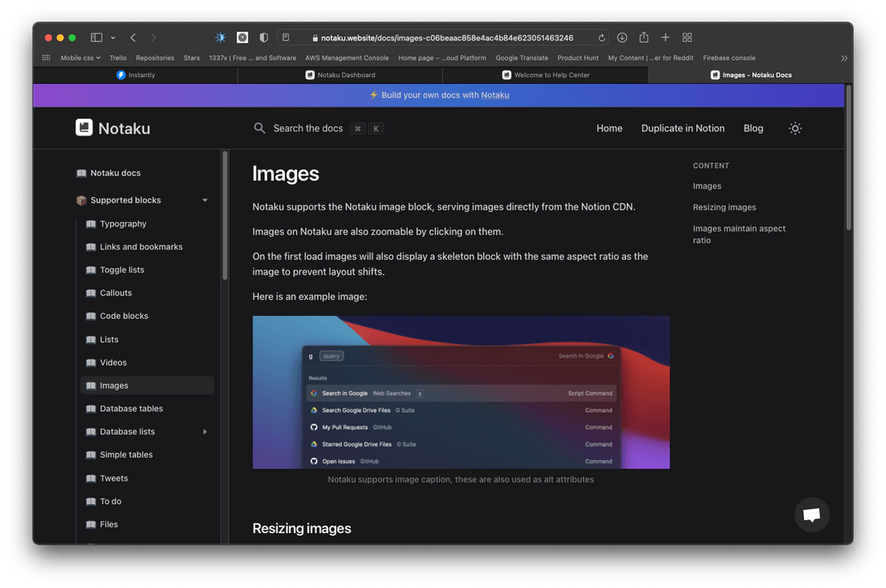Open a new tab with plus icon

(x=665, y=38)
